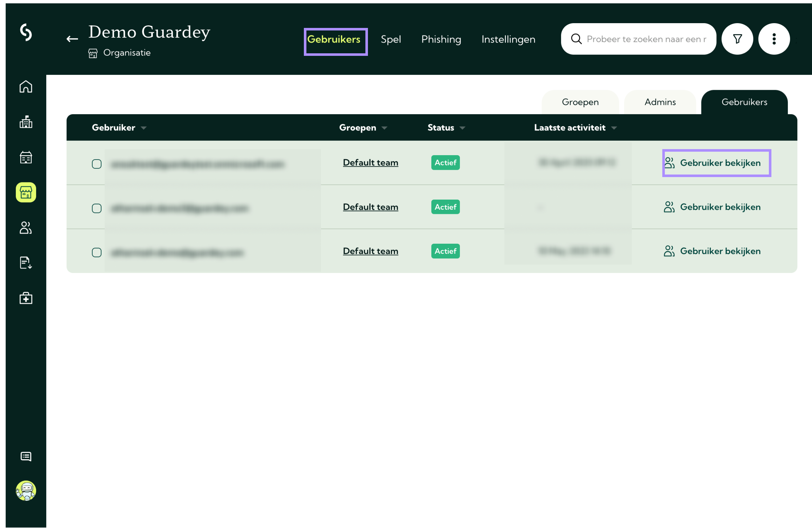Tick the checkbox in the second user row
Image resolution: width=812 pixels, height=528 pixels.
tap(96, 208)
